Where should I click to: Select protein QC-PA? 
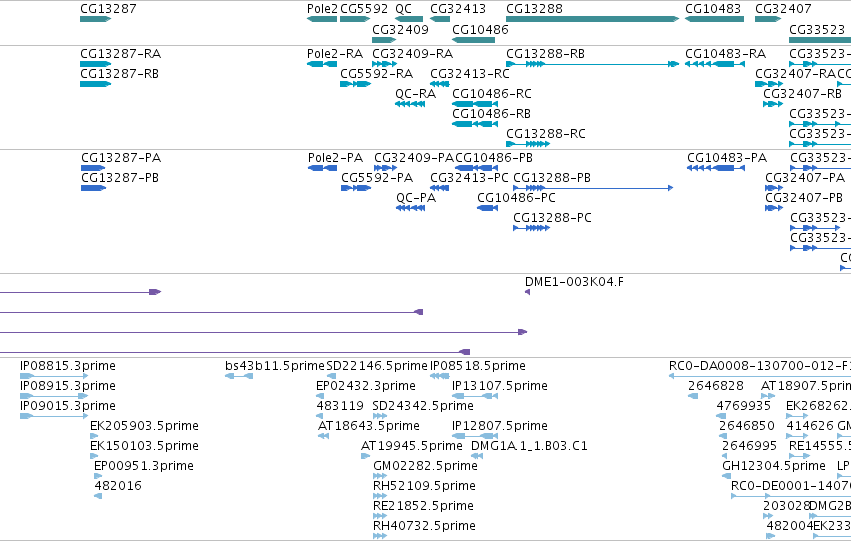pos(410,208)
